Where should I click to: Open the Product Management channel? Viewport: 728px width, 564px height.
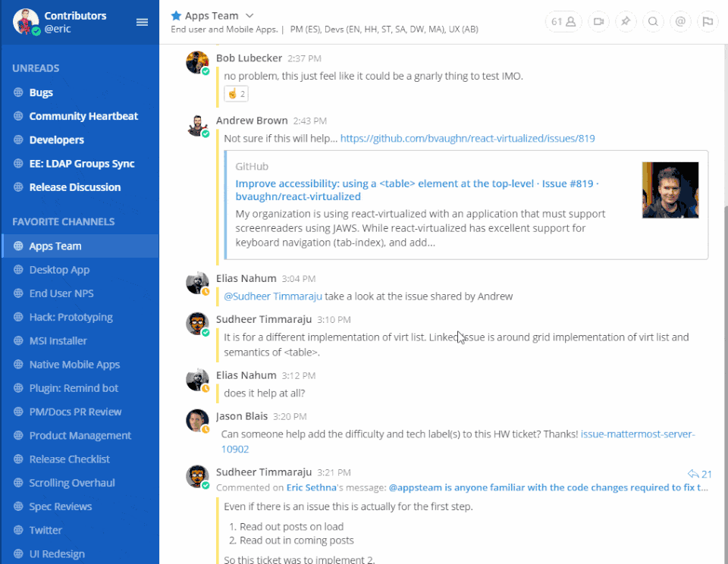pyautogui.click(x=80, y=435)
